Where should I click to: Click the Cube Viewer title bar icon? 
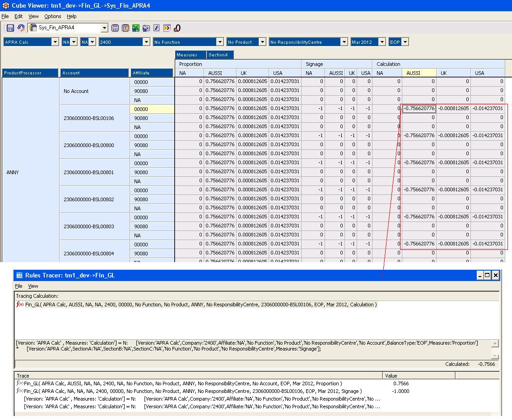click(5, 5)
